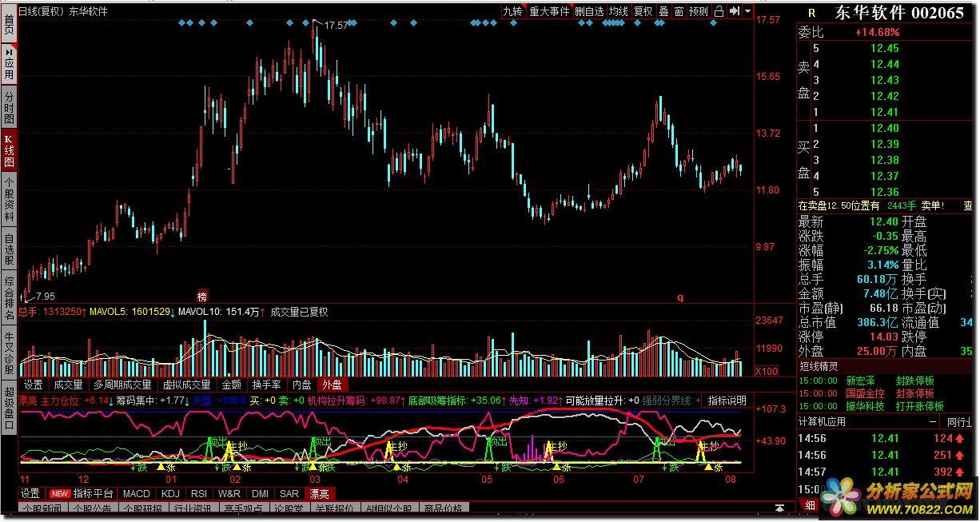Click the jump-to-end arrow icon in toolbar
The height and width of the screenshot is (522, 980).
(733, 11)
